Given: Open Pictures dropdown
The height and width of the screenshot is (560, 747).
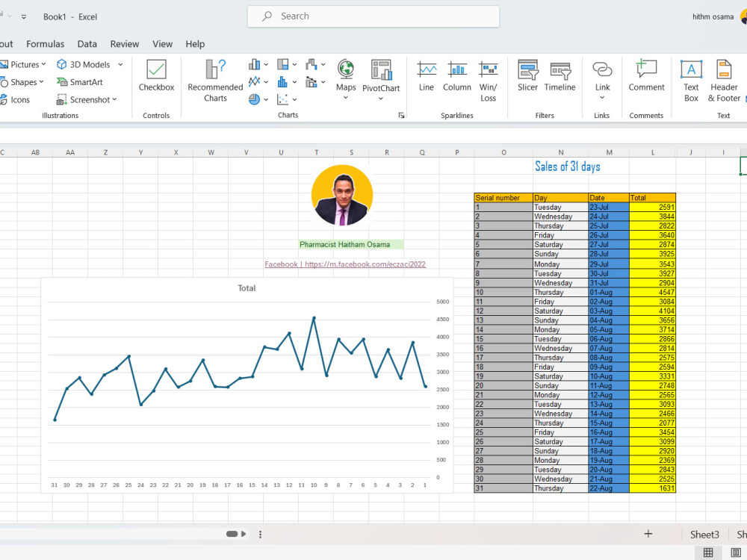Looking at the screenshot, I should click(23, 64).
